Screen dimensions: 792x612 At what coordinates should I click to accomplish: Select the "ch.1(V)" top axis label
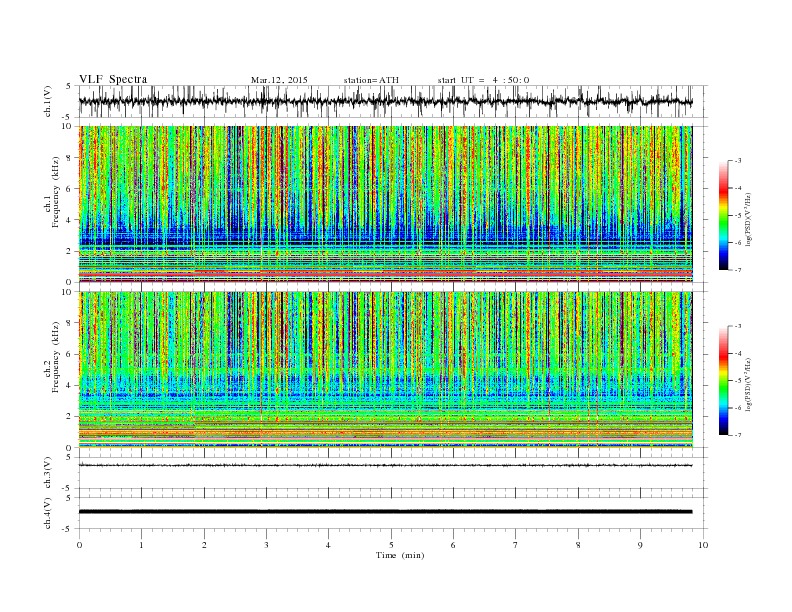click(x=48, y=101)
